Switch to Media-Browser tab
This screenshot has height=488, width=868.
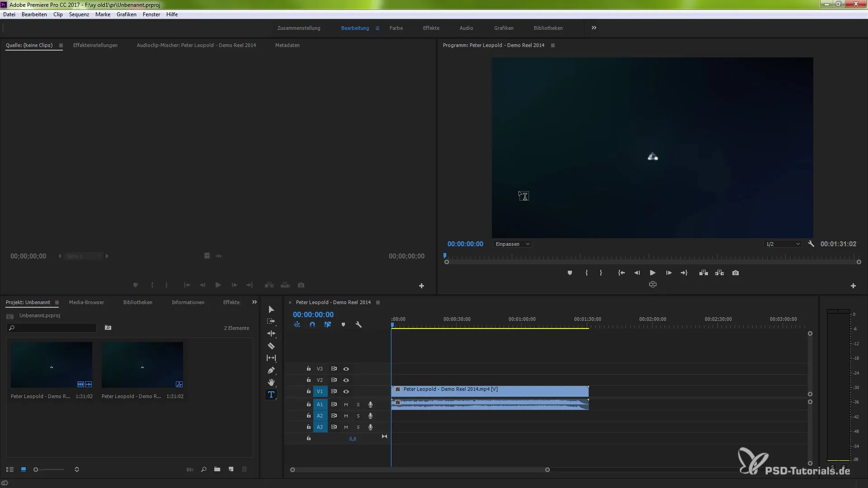tap(86, 302)
